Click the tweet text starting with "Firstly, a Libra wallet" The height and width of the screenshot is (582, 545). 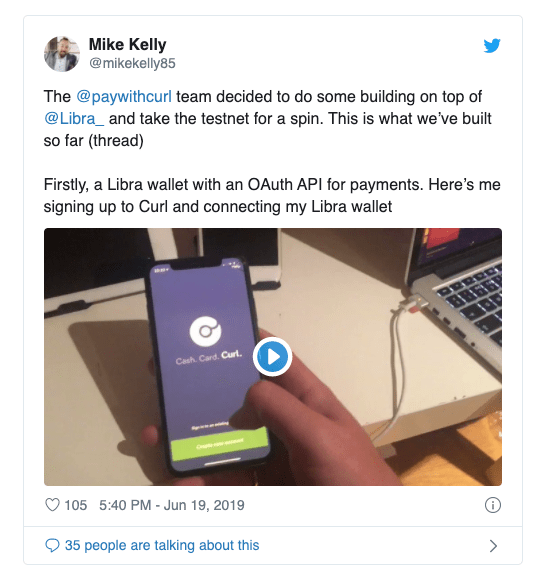[272, 196]
